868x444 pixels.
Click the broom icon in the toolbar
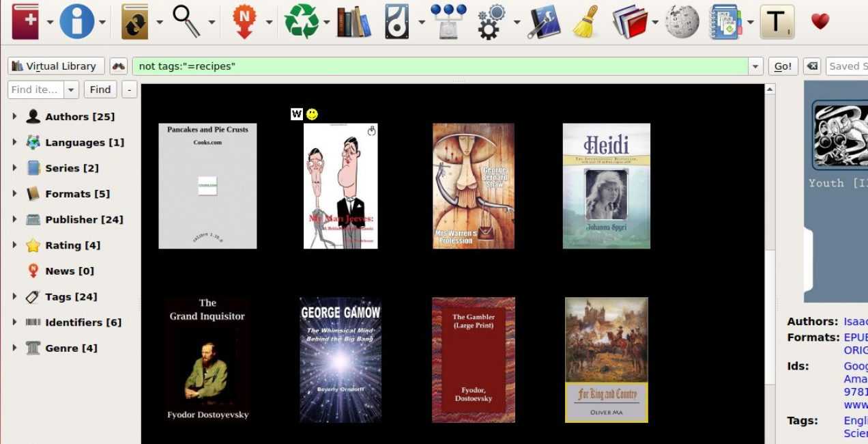[585, 21]
